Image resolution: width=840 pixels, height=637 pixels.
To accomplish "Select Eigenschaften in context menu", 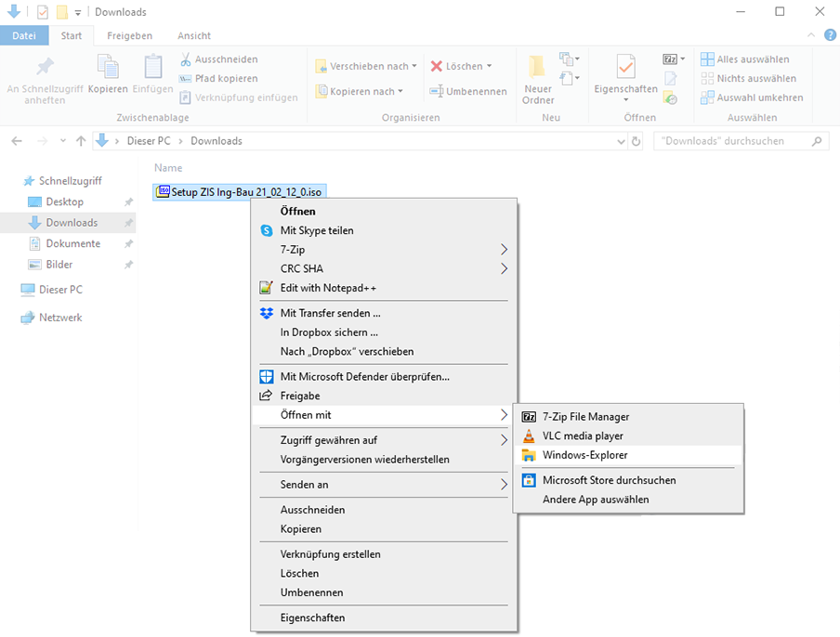I will tap(312, 617).
